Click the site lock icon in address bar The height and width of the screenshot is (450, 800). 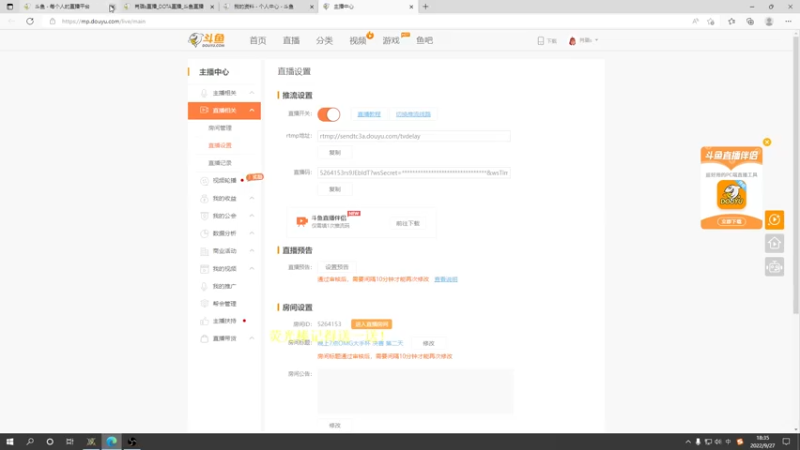pyautogui.click(x=52, y=21)
